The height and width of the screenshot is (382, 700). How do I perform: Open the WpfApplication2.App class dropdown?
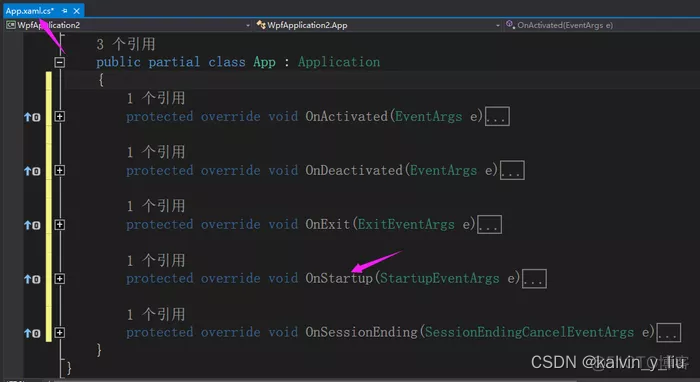(x=379, y=25)
